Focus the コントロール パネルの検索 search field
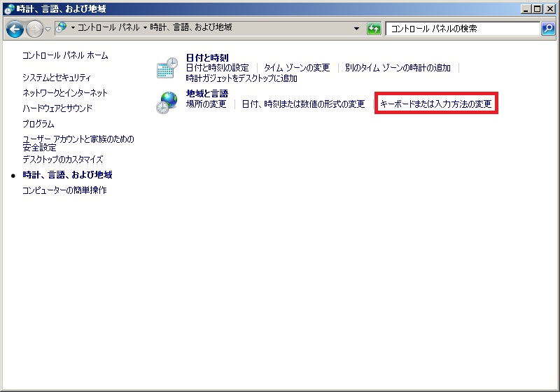 tap(462, 29)
